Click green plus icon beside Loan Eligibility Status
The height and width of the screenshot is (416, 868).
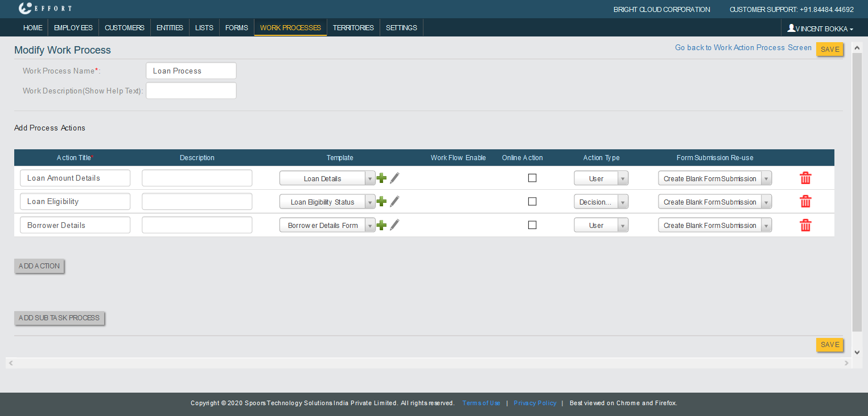(381, 202)
